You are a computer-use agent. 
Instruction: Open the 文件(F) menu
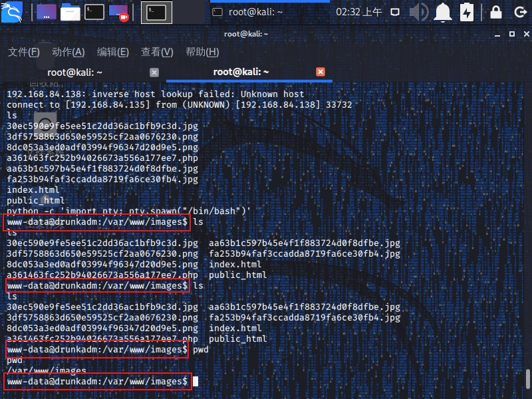coord(24,52)
